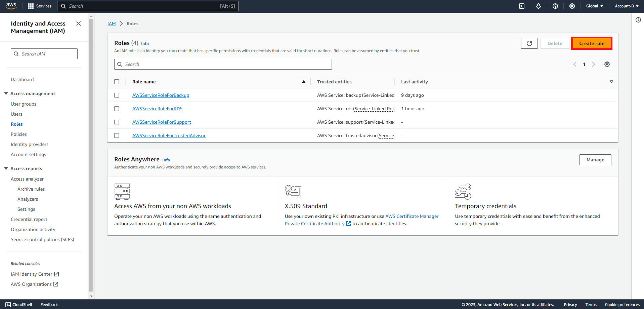
Task: Open Service control policies (SCPs)
Action: tap(42, 239)
